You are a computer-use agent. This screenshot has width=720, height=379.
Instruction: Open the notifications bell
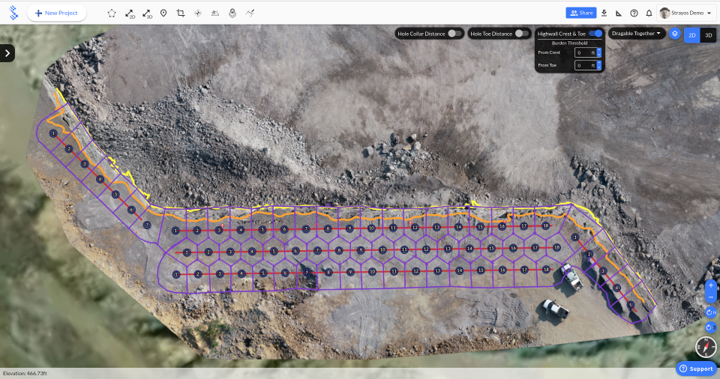(x=649, y=13)
